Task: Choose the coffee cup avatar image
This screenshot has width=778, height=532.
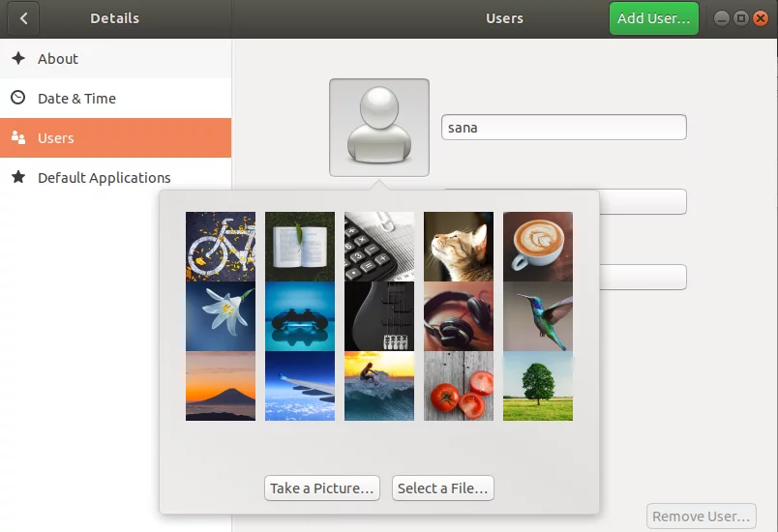Action: coord(538,247)
